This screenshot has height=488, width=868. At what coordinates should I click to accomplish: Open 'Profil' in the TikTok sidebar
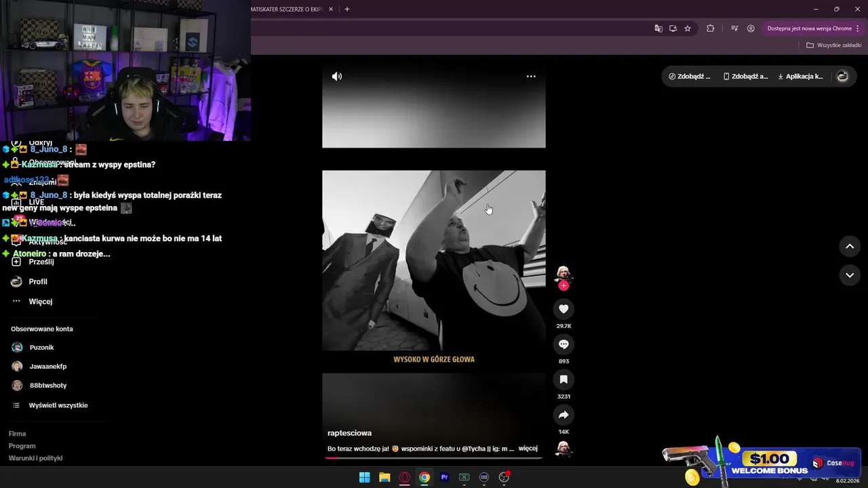point(29,282)
